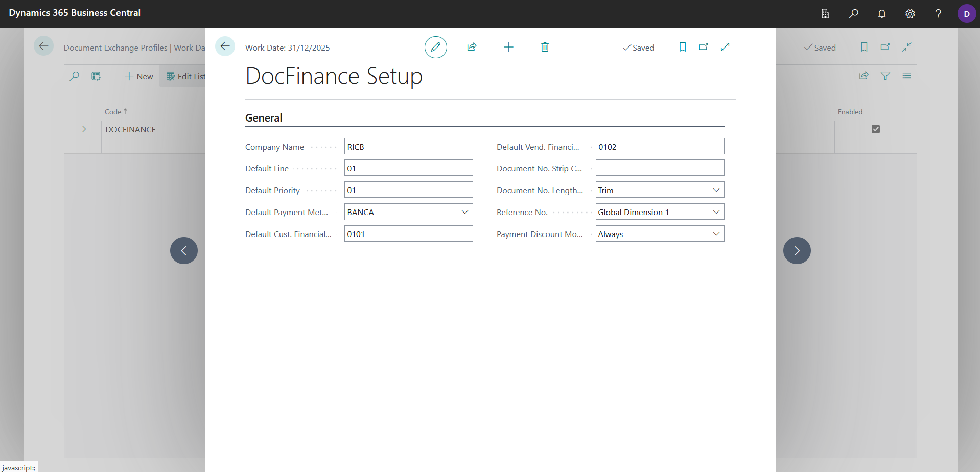Viewport: 980px width, 472px height.
Task: Bookmark the DocFinance Setup page
Action: (682, 47)
